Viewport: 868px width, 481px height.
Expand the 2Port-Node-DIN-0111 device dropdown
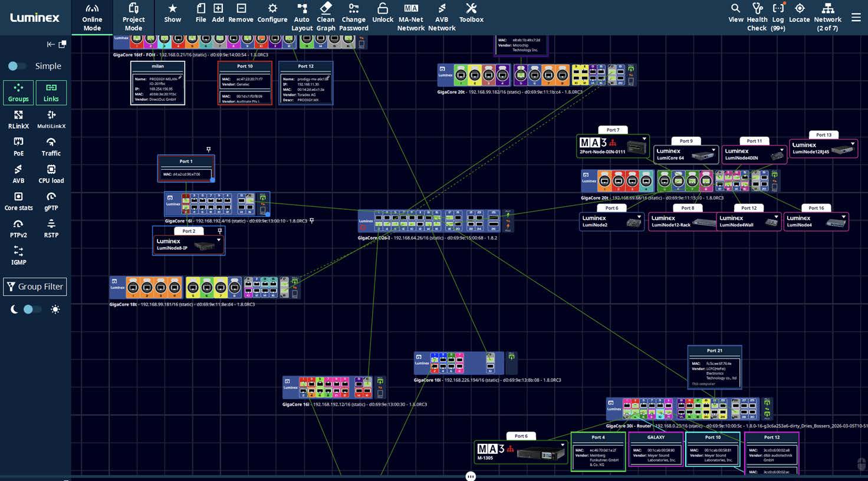(x=645, y=140)
